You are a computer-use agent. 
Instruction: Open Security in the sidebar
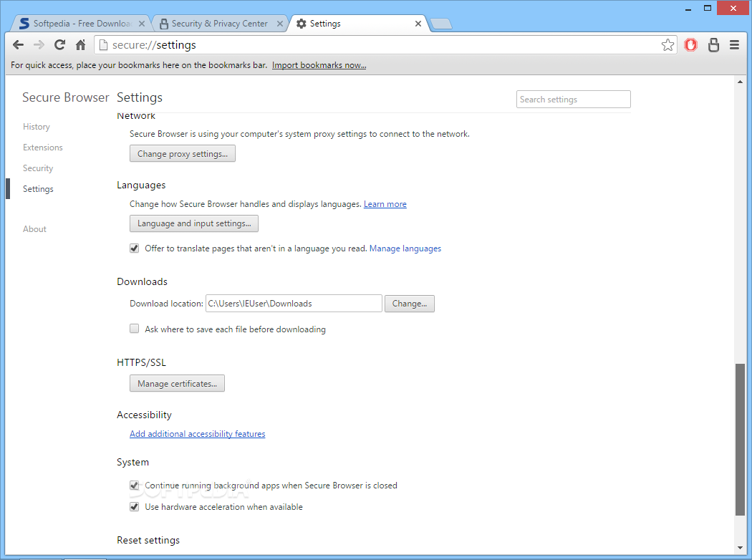[x=38, y=168]
